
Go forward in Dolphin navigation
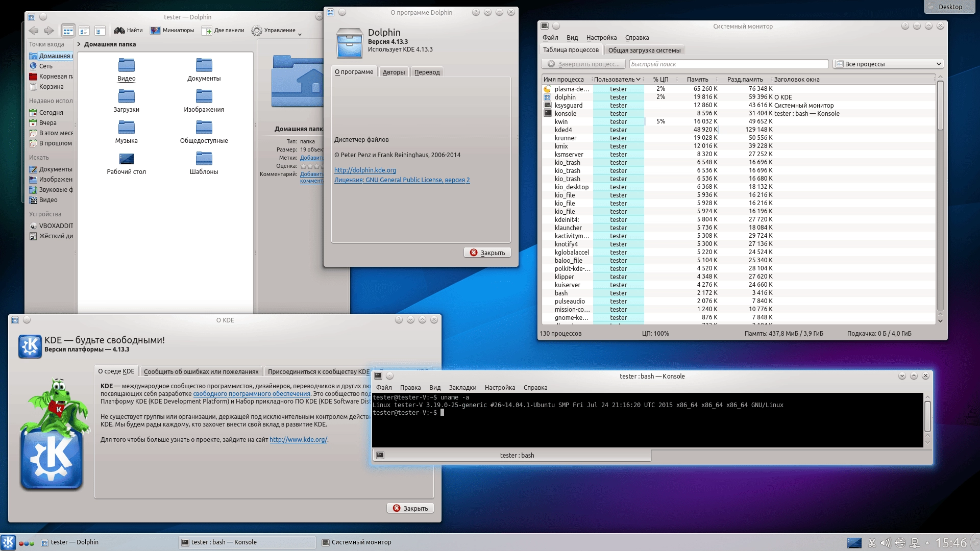tap(49, 31)
